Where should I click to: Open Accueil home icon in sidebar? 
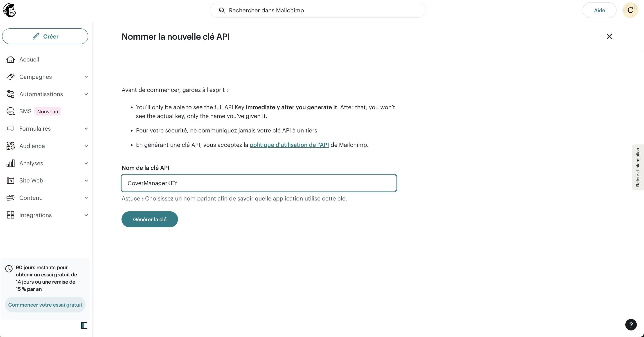tap(11, 59)
